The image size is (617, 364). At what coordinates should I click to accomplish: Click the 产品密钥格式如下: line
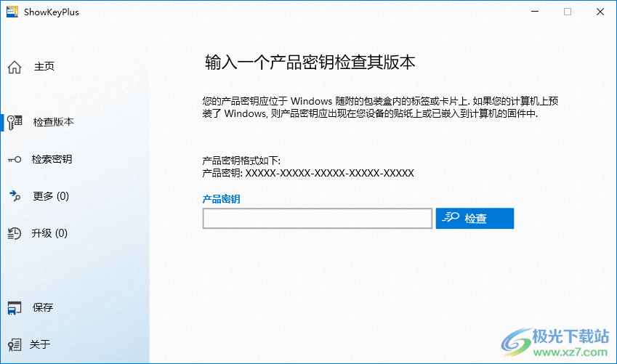[241, 161]
